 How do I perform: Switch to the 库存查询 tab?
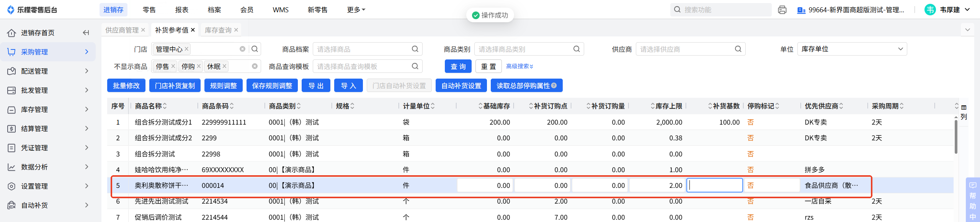218,30
